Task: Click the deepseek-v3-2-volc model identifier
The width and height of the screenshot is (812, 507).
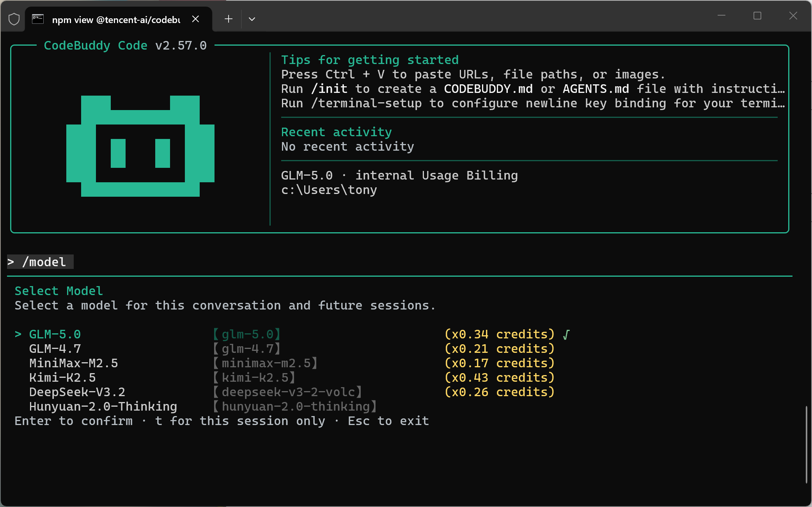Action: click(x=288, y=392)
